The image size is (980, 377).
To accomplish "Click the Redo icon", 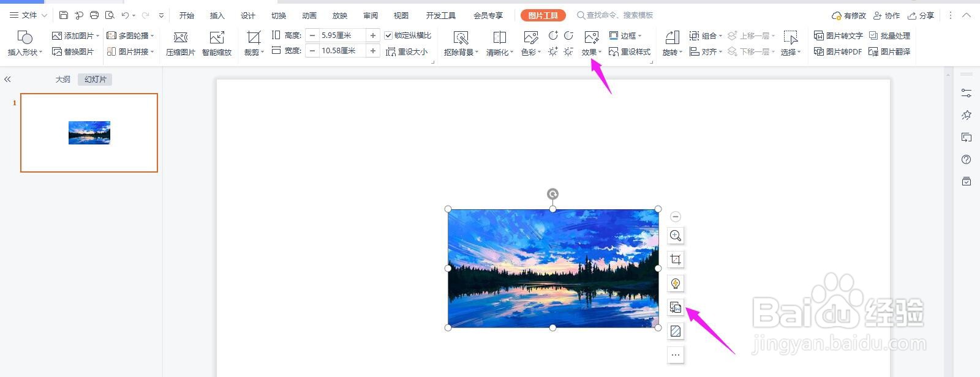I will (145, 15).
